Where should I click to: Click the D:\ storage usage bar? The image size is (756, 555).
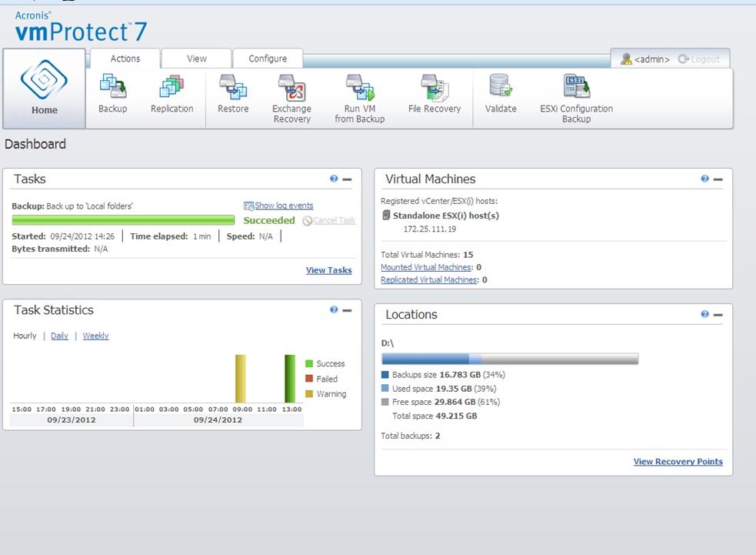pyautogui.click(x=510, y=359)
